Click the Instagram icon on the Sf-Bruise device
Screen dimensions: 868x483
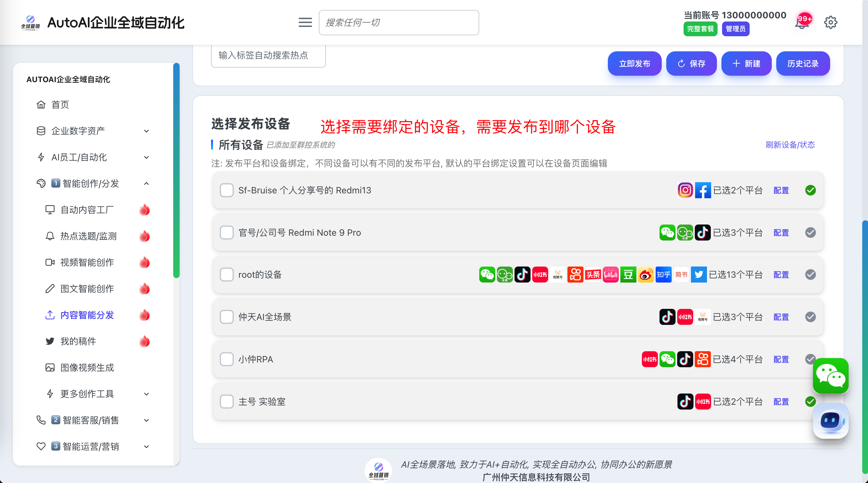pos(685,190)
